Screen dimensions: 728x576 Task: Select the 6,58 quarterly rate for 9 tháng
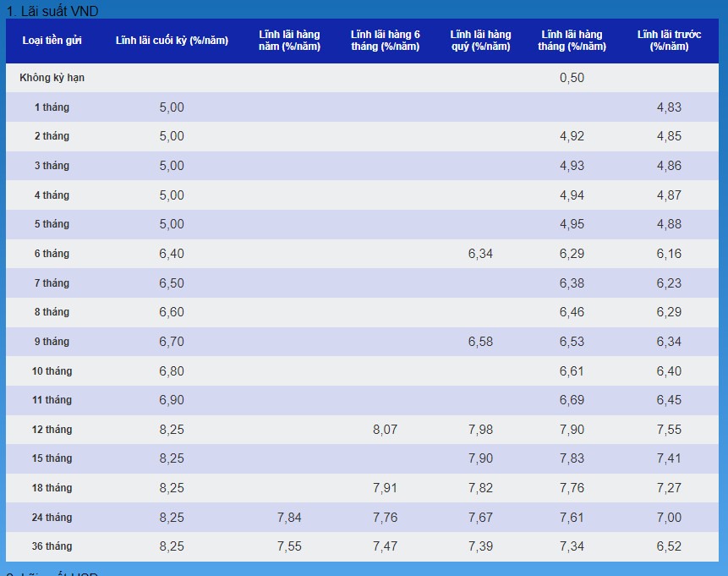[480, 342]
